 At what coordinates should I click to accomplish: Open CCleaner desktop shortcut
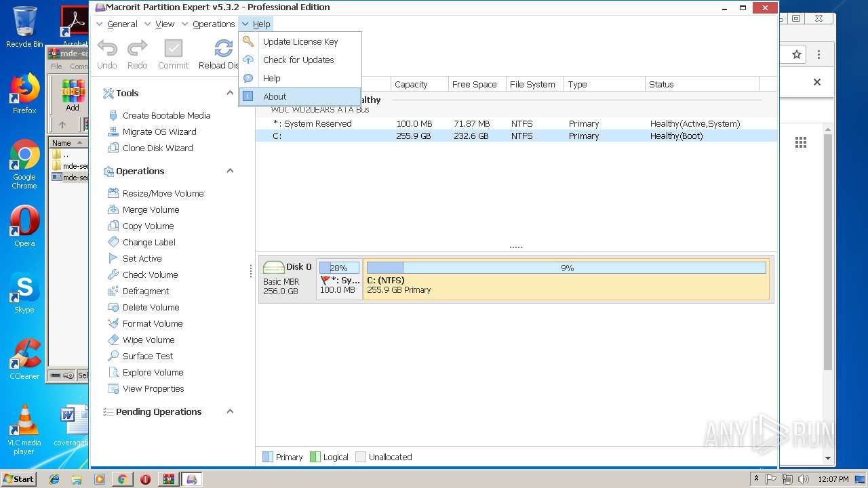[x=24, y=359]
